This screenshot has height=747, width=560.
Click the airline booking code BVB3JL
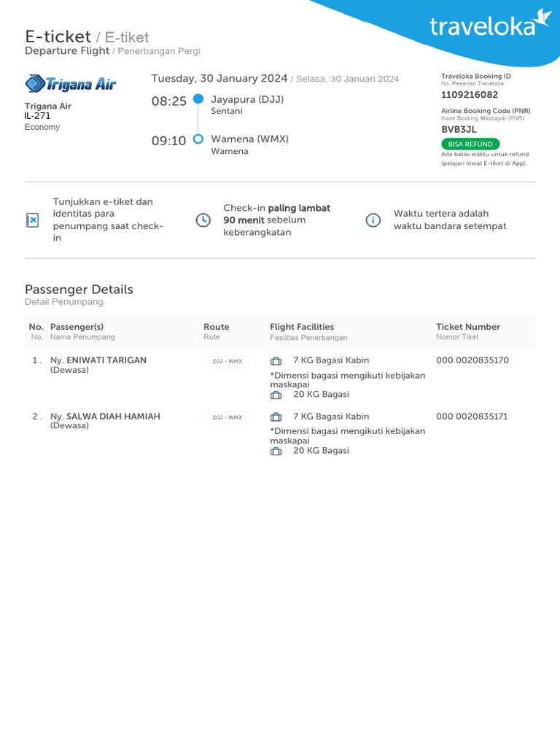pos(459,129)
